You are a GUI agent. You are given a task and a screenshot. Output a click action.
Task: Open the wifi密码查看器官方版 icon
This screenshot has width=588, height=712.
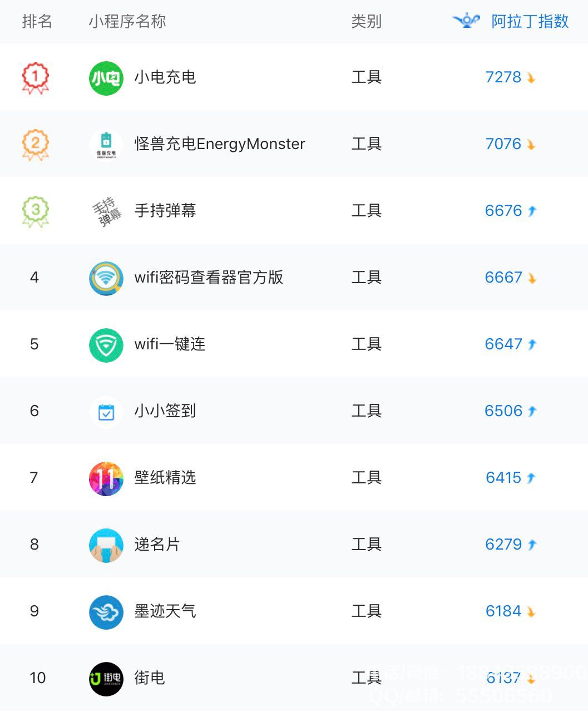[x=106, y=278]
